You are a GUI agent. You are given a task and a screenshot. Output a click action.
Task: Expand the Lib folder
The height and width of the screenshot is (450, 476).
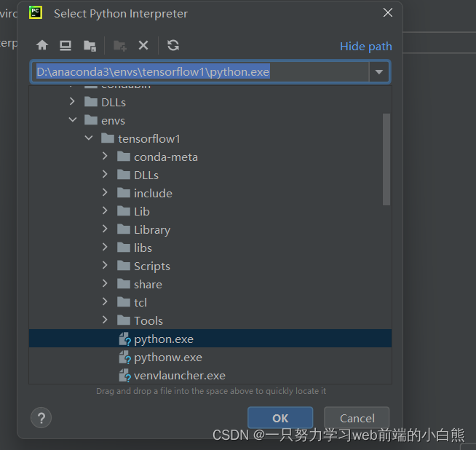(105, 210)
